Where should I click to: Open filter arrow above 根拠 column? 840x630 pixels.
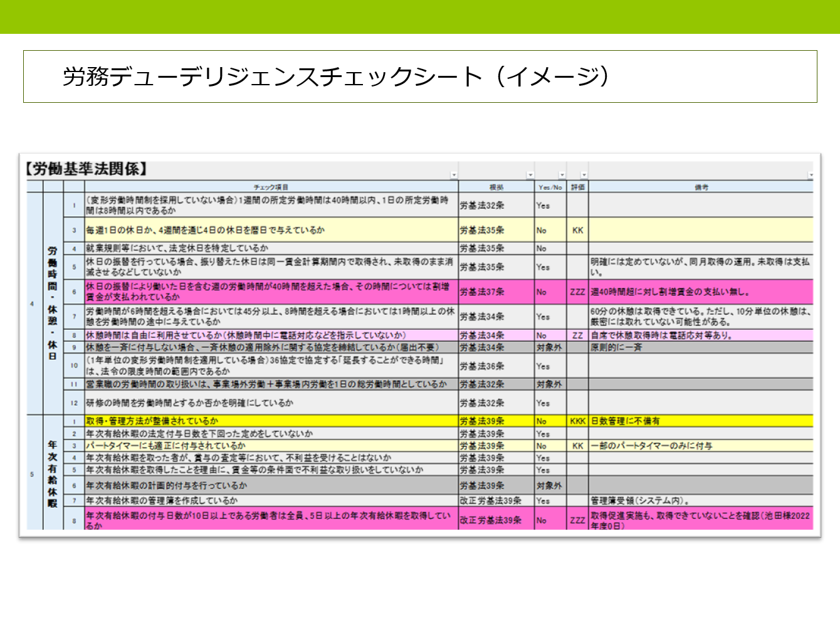point(530,176)
